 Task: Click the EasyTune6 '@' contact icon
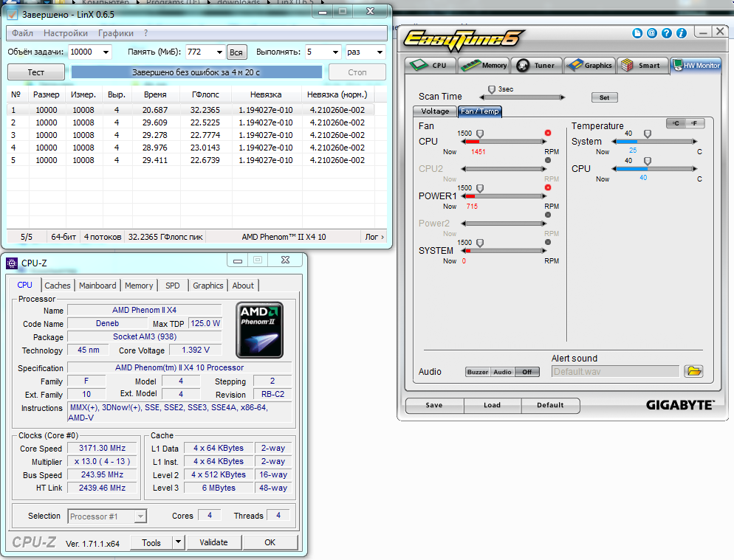pos(651,33)
